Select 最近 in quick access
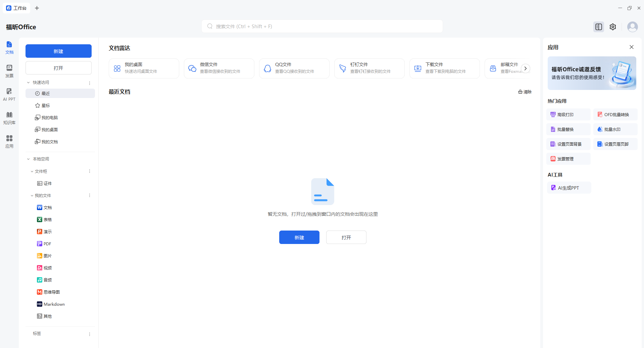Image resolution: width=644 pixels, height=348 pixels. [60, 93]
